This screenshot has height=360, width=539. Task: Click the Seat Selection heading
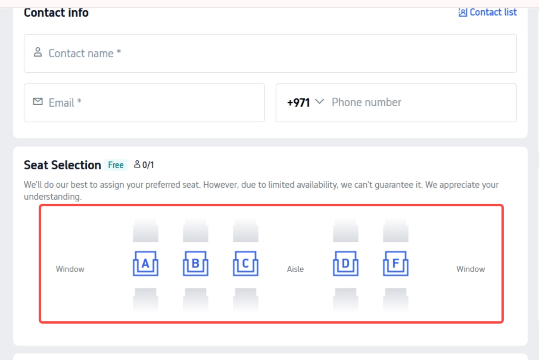pos(62,165)
